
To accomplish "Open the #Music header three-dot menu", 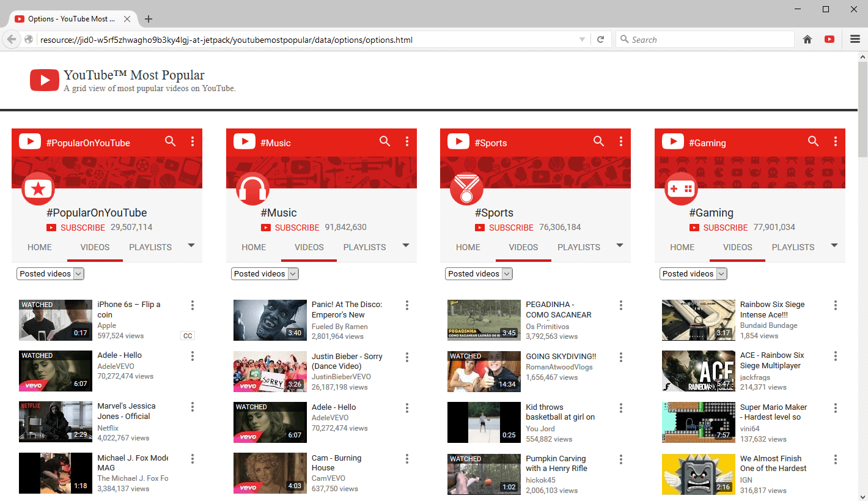I will coord(407,141).
